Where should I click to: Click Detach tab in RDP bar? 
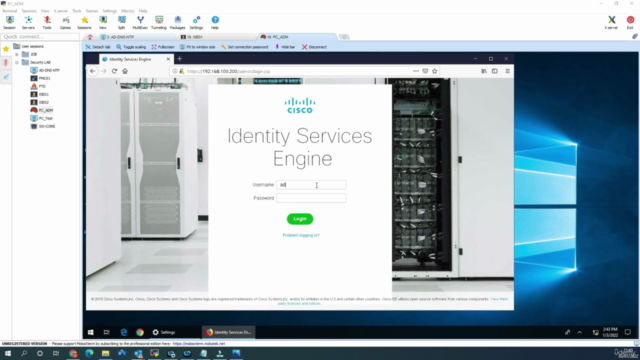coord(98,47)
